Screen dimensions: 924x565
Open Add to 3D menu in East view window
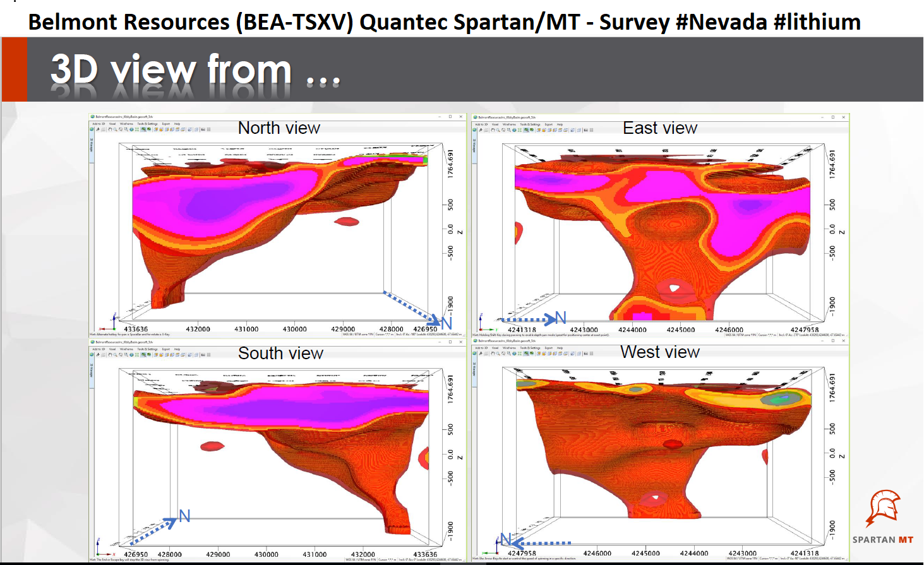coord(481,124)
